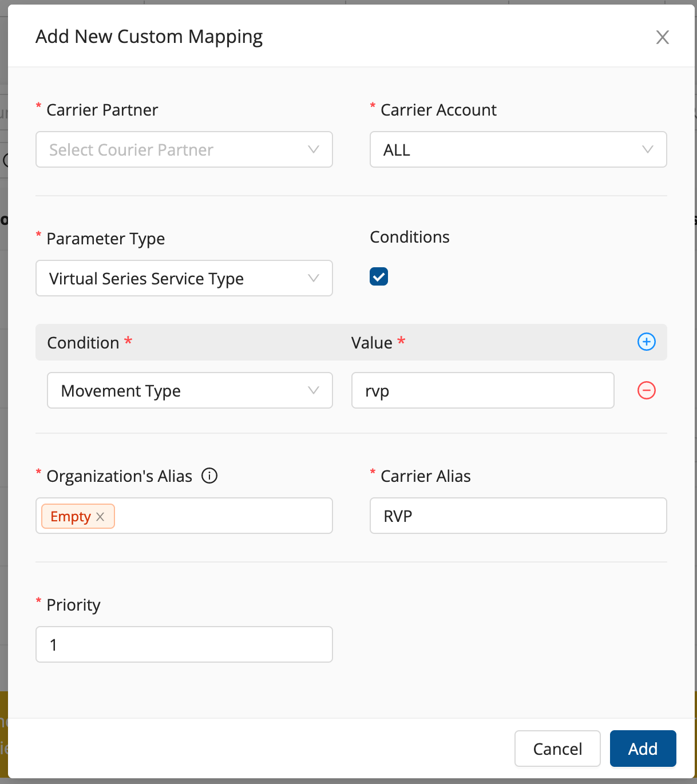Click the chevron arrow in Parameter Type field

pos(313,278)
